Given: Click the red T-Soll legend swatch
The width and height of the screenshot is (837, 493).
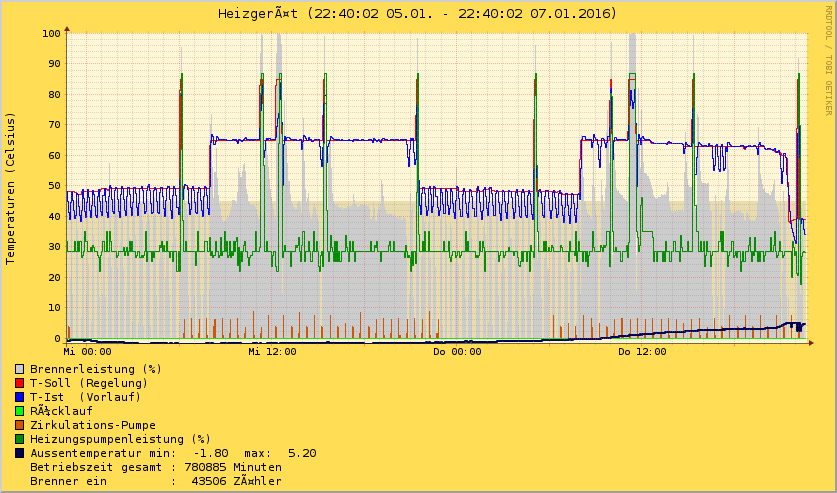Looking at the screenshot, I should (20, 383).
